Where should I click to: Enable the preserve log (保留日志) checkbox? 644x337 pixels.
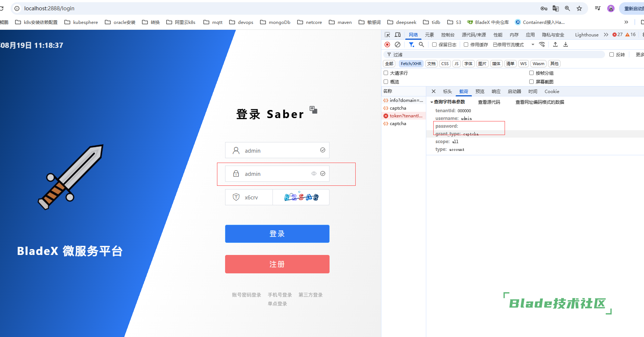434,45
